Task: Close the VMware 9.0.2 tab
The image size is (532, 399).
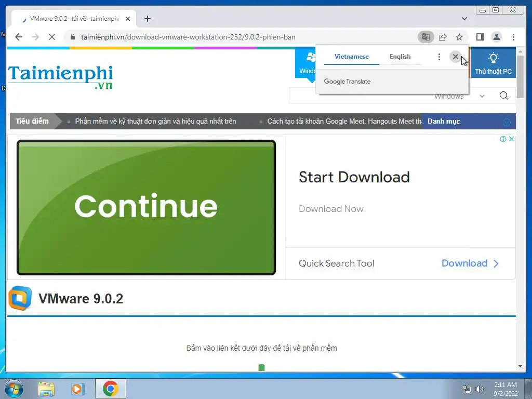Action: pos(128,19)
